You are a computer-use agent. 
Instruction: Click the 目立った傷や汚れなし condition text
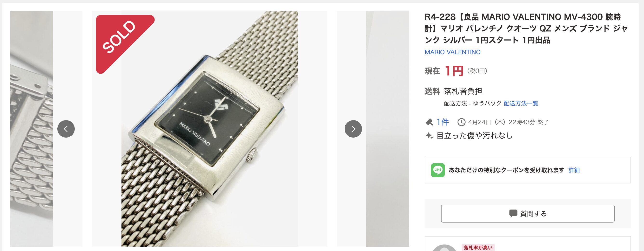(x=475, y=136)
